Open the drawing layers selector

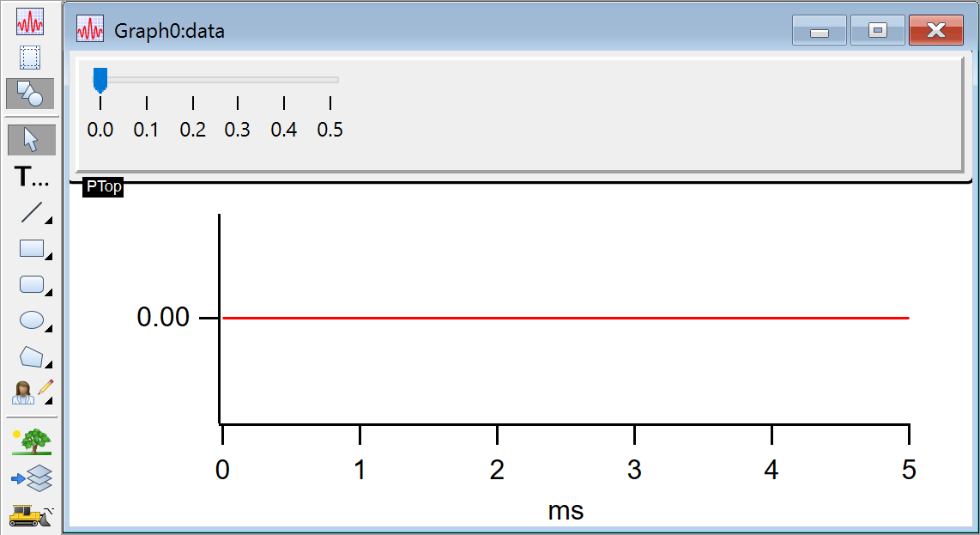click(32, 477)
